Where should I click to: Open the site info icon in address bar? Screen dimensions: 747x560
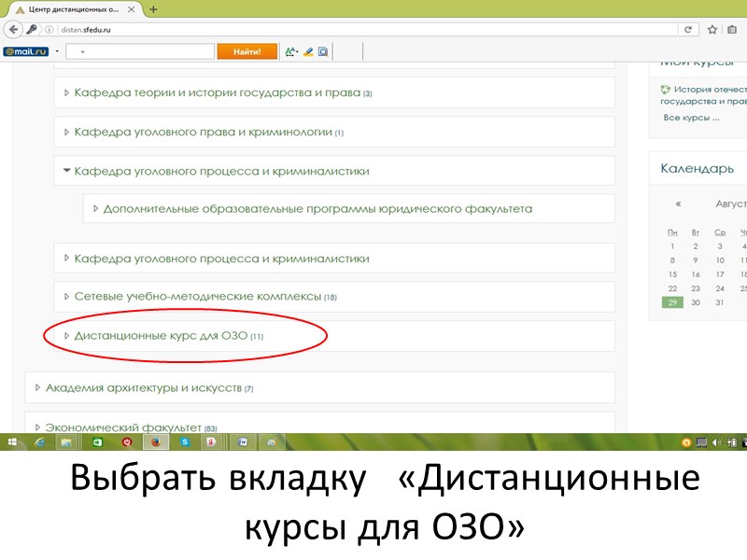[49, 30]
